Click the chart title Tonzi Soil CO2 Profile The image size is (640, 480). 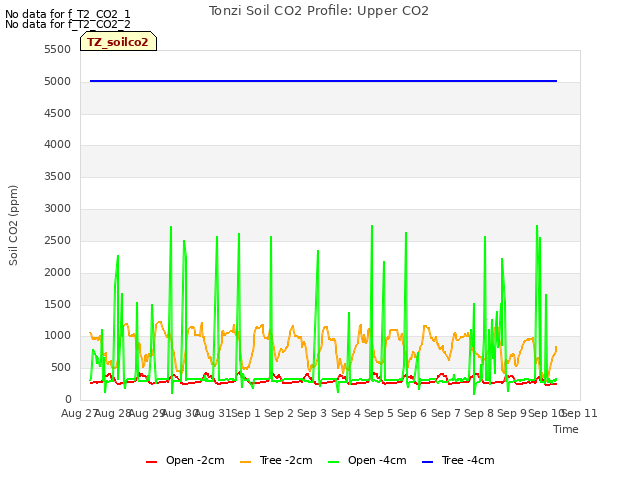click(319, 11)
